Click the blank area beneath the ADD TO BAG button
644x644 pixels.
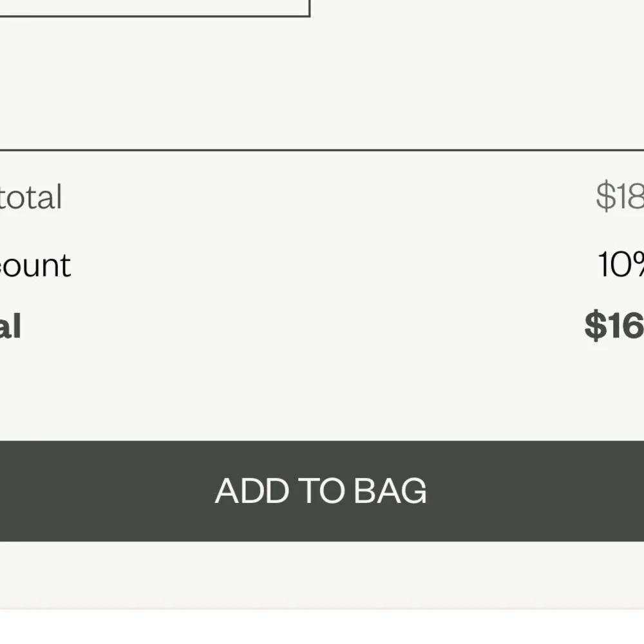(x=322, y=574)
